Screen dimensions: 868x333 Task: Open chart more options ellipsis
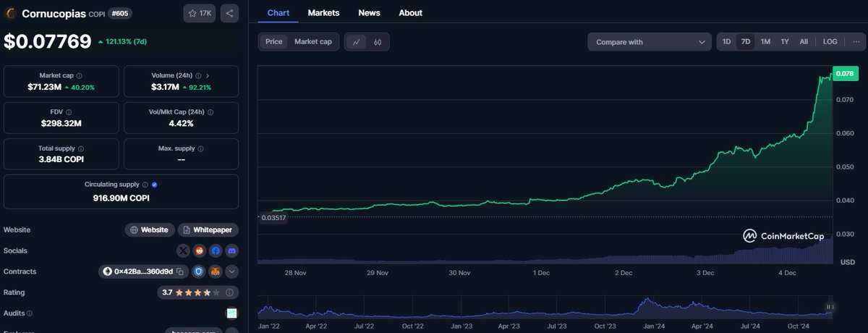(856, 42)
